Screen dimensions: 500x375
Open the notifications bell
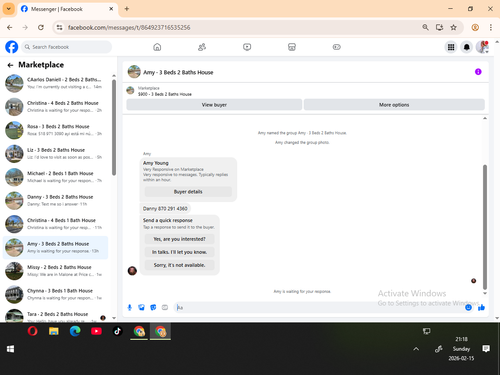467,47
